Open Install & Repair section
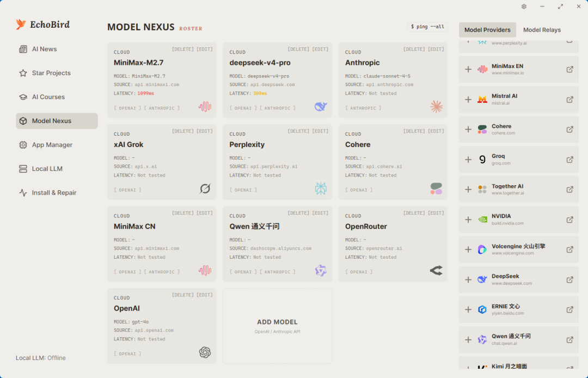The image size is (588, 378). pos(57,193)
